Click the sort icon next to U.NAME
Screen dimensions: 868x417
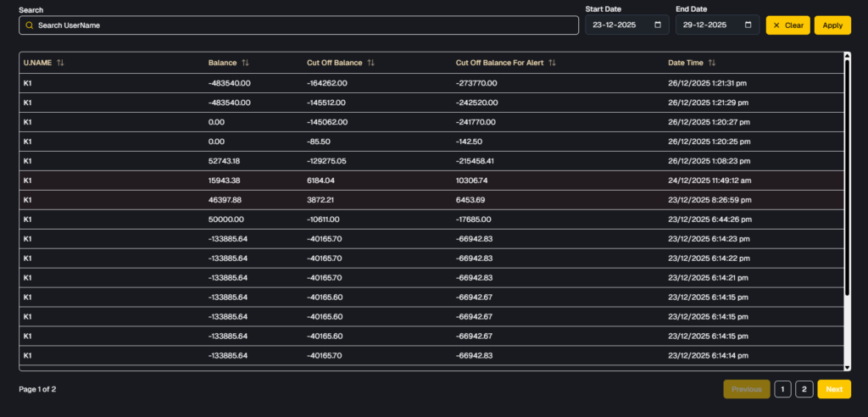tap(60, 63)
